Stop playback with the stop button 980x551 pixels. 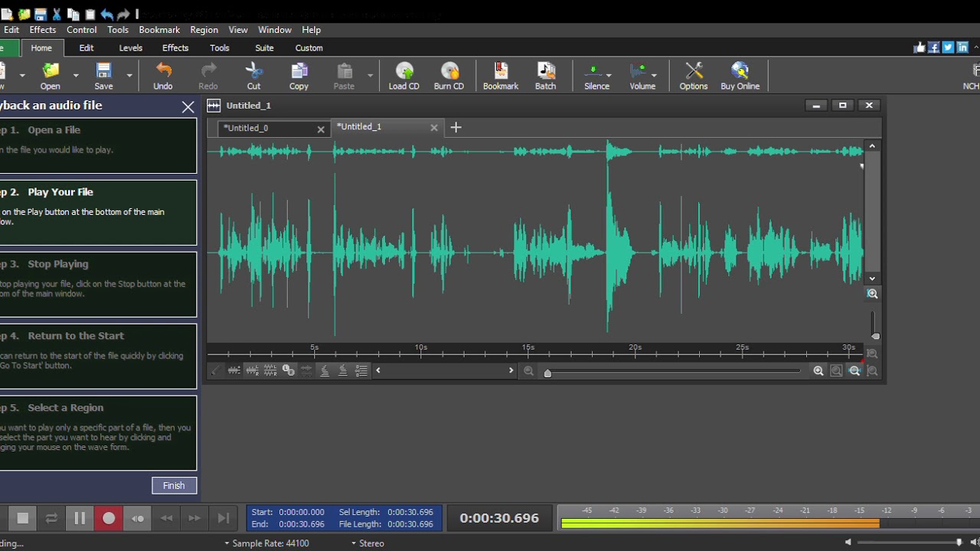23,518
